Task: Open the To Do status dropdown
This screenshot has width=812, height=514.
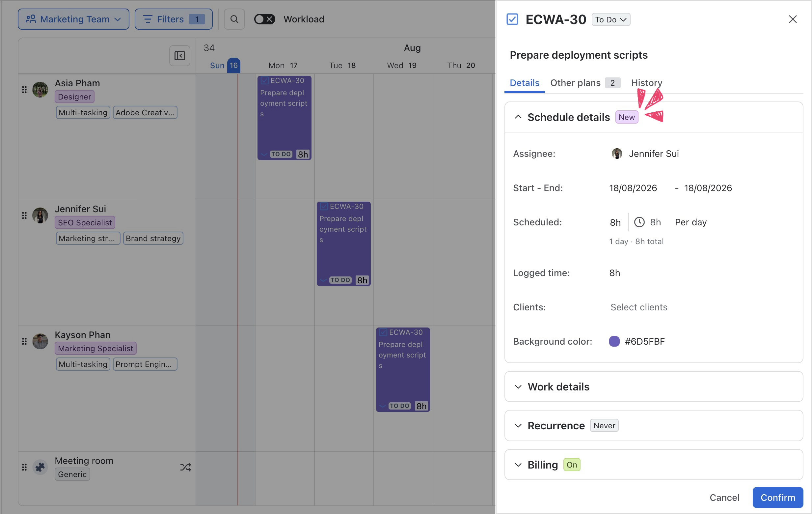Action: pyautogui.click(x=611, y=19)
